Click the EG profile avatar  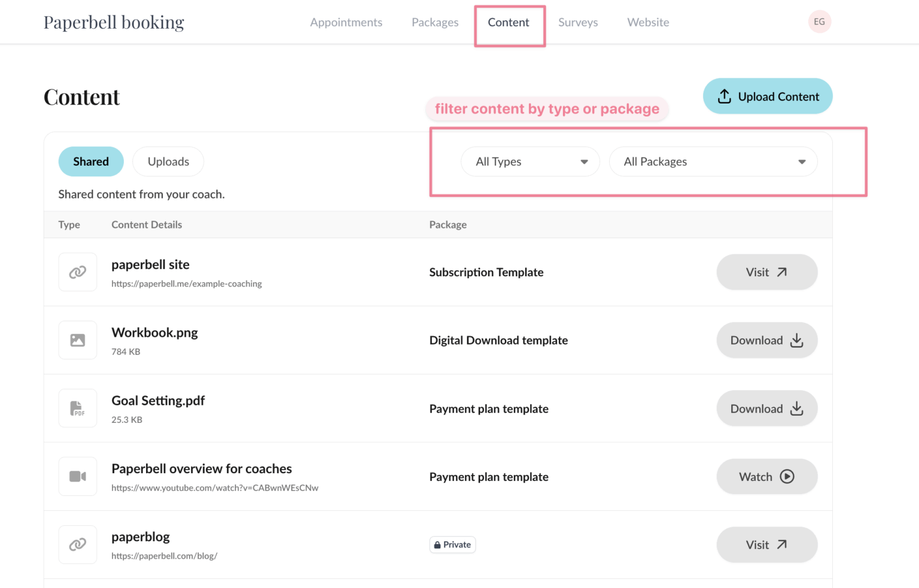click(819, 22)
